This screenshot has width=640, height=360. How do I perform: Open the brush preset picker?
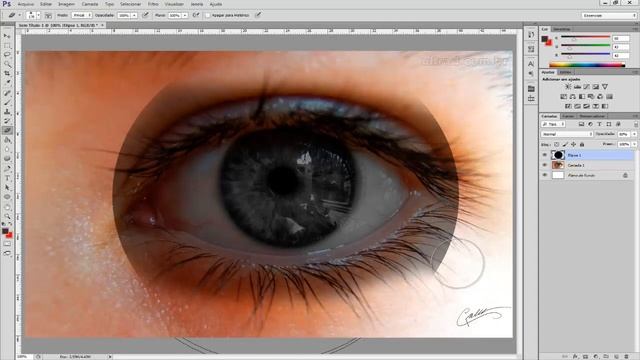point(33,16)
